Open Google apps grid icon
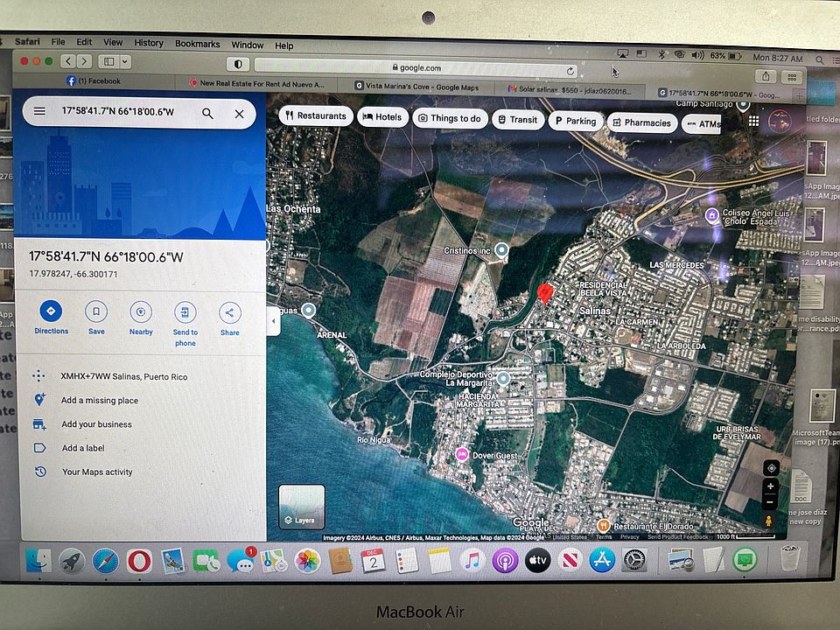This screenshot has width=840, height=630. (x=753, y=121)
